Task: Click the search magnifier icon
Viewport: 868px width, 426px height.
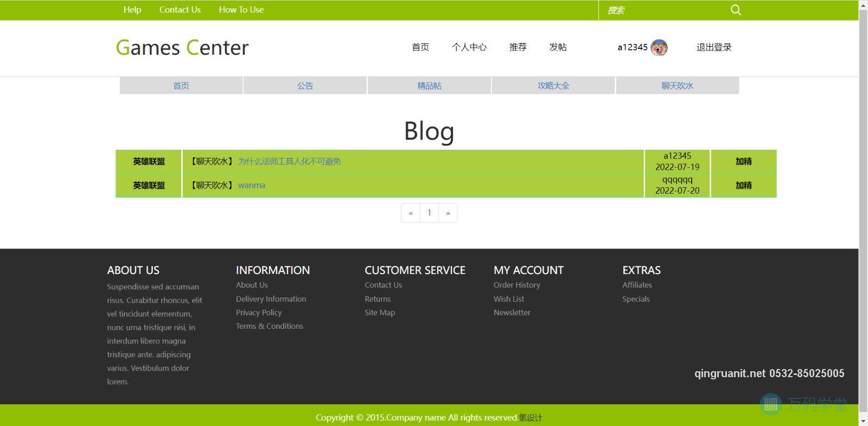Action: point(736,10)
